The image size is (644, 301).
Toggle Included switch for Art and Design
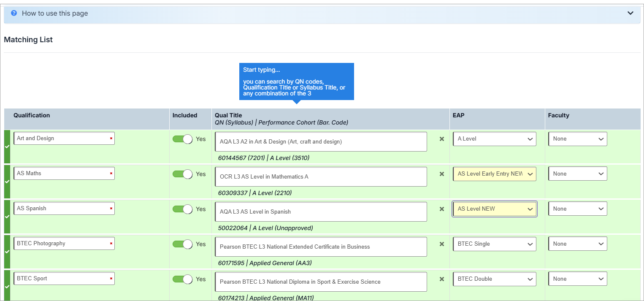(x=182, y=139)
